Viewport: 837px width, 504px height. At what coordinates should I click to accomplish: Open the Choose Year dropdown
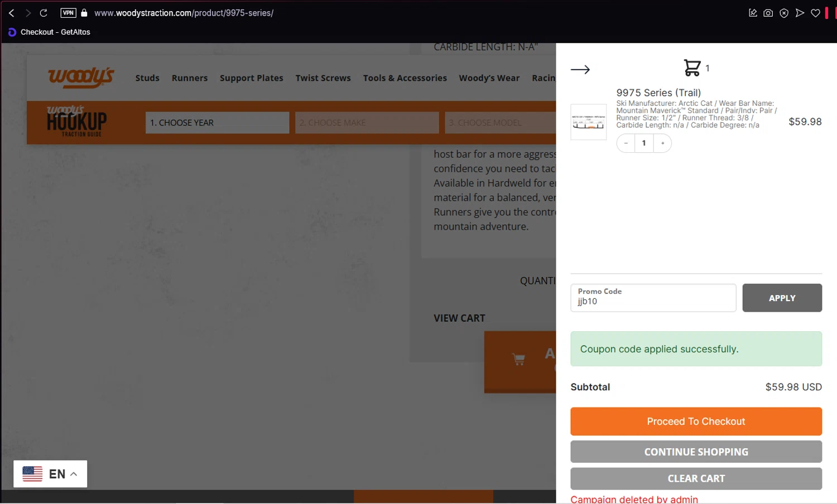217,123
